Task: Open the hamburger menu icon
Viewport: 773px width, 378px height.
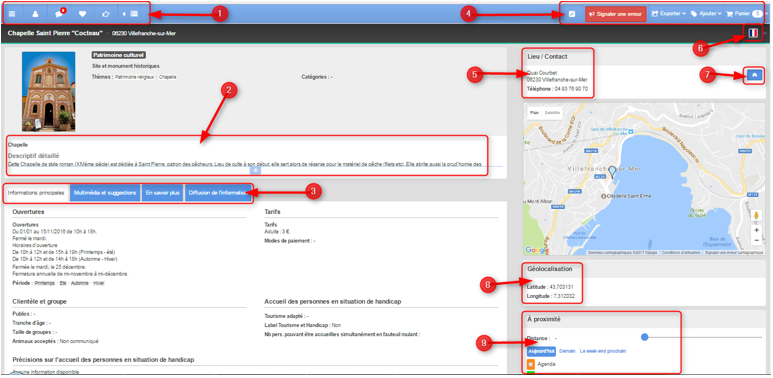Action: (12, 14)
